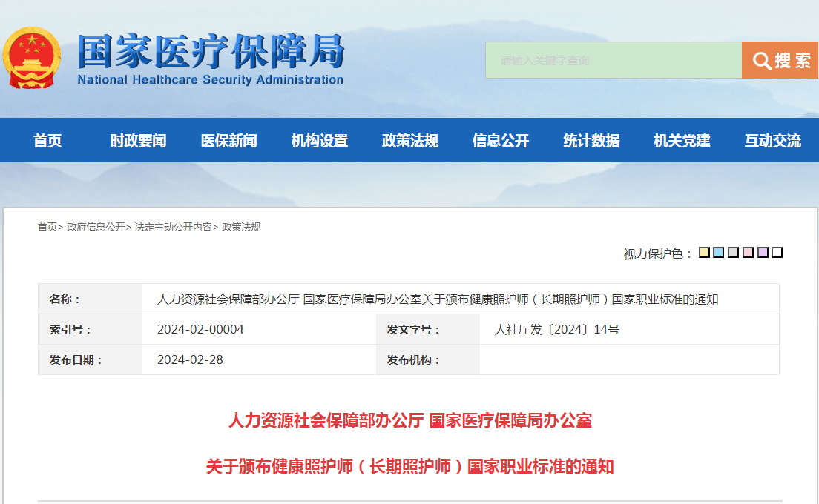Click the 名称 label cell
The image size is (819, 504).
[90, 299]
